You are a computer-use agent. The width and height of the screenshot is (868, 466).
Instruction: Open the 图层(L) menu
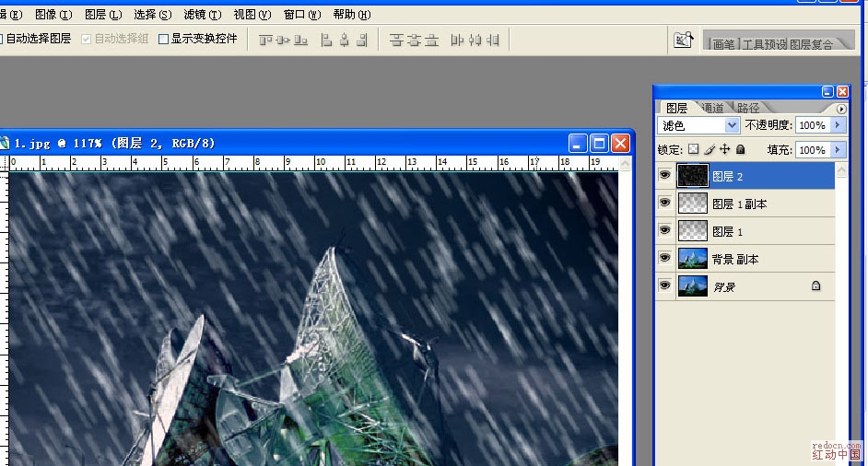[103, 15]
